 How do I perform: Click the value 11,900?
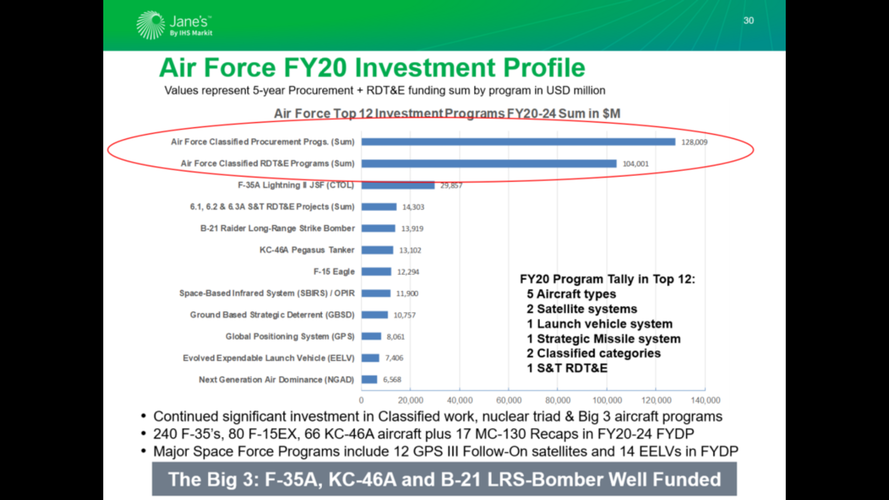coord(407,294)
